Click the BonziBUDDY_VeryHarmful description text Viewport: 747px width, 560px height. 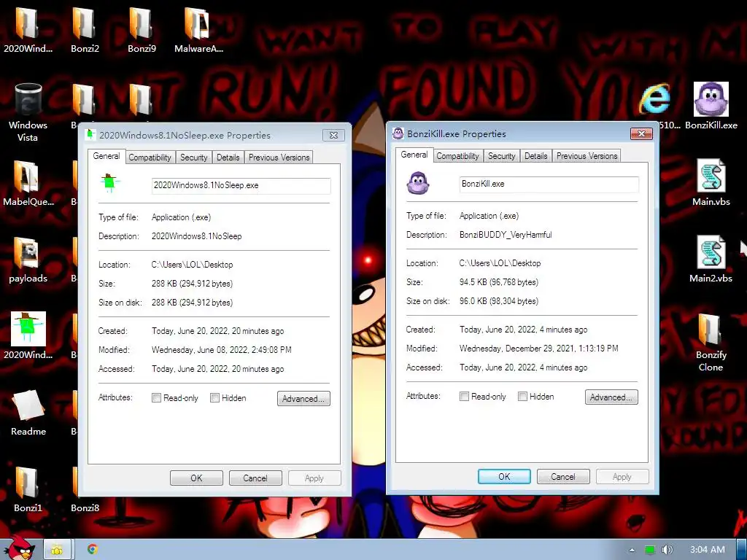pyautogui.click(x=506, y=235)
